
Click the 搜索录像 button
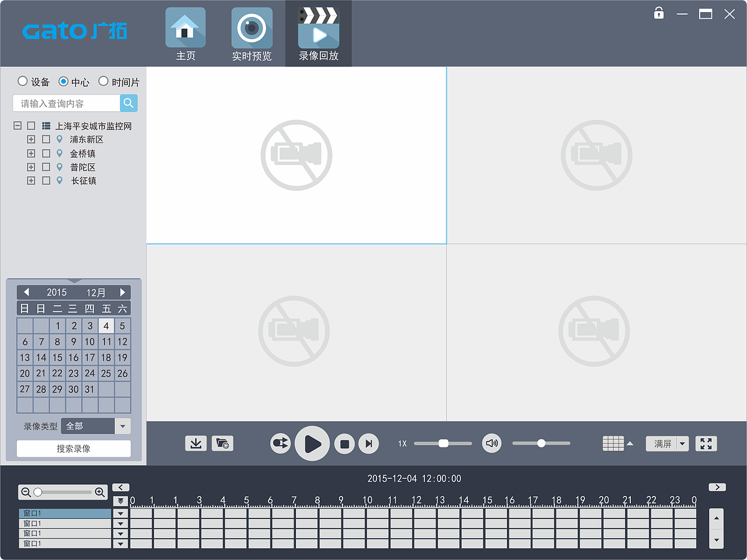coord(74,449)
